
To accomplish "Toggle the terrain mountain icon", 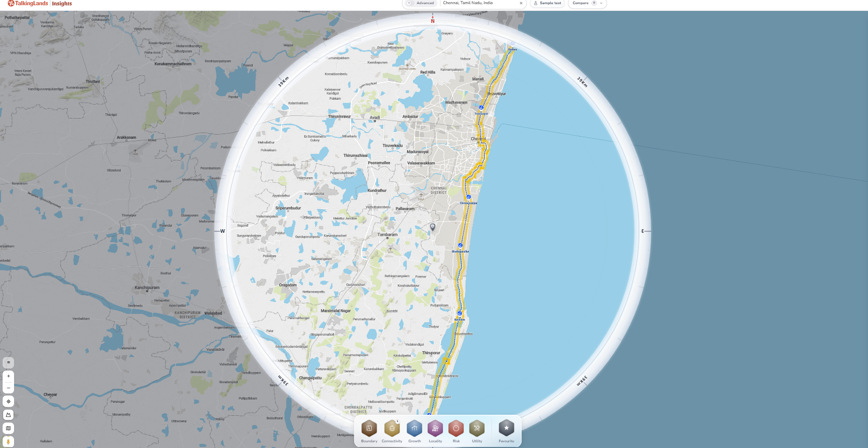I will 8,415.
